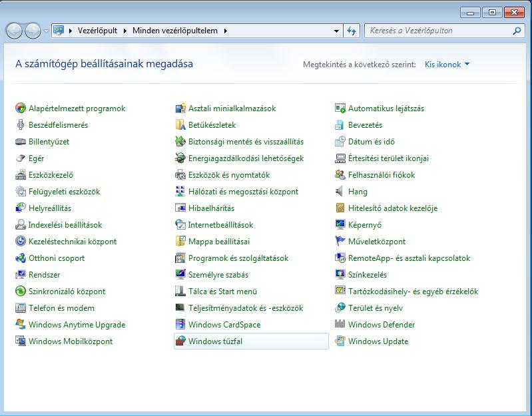Click the Forward navigation button

click(x=33, y=31)
